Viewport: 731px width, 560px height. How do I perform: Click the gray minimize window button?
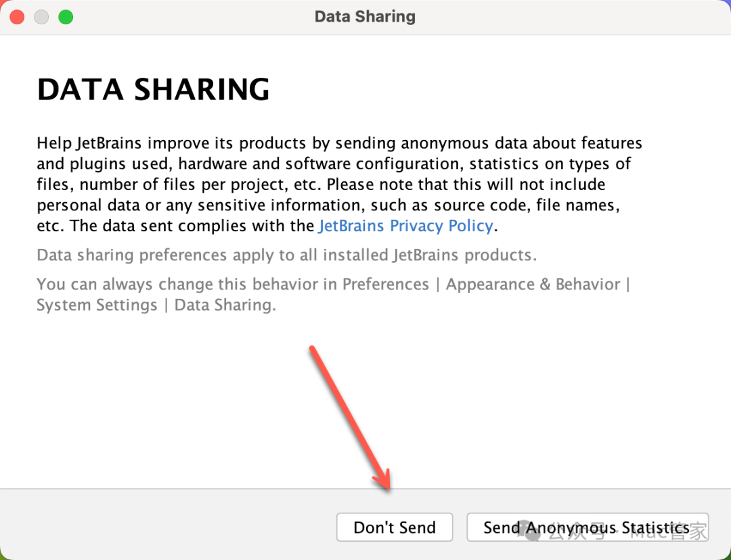click(x=41, y=17)
